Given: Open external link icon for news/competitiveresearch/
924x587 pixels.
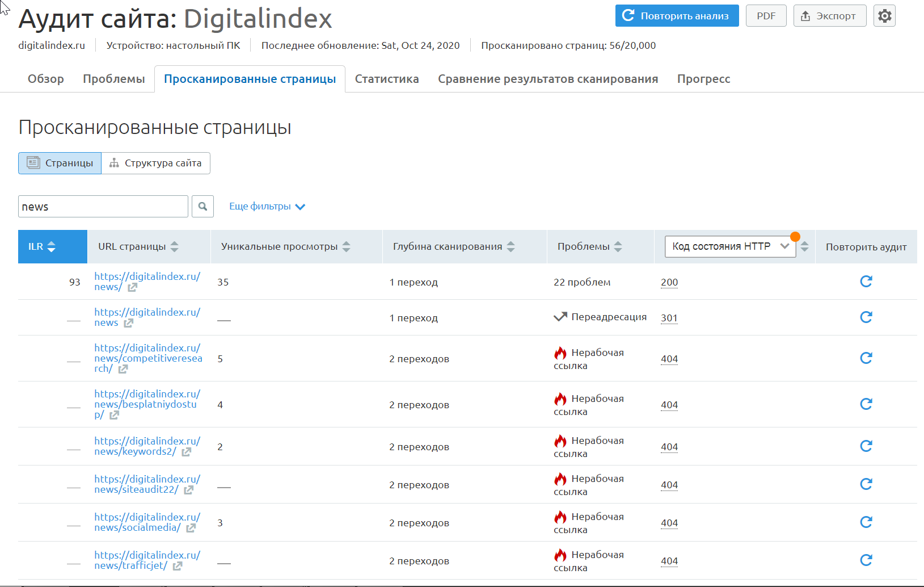Looking at the screenshot, I should 123,369.
